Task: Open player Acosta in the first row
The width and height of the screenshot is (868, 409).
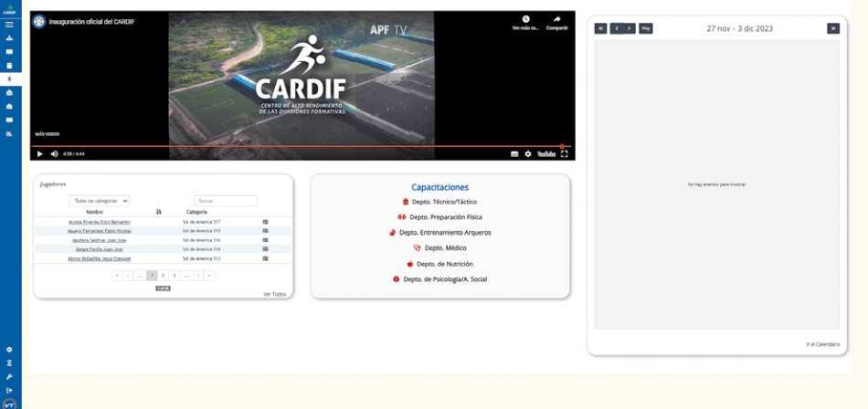Action: [x=100, y=222]
